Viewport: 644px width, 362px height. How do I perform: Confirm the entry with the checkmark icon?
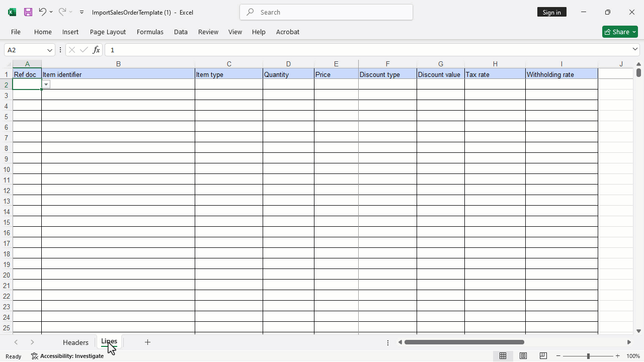point(84,50)
